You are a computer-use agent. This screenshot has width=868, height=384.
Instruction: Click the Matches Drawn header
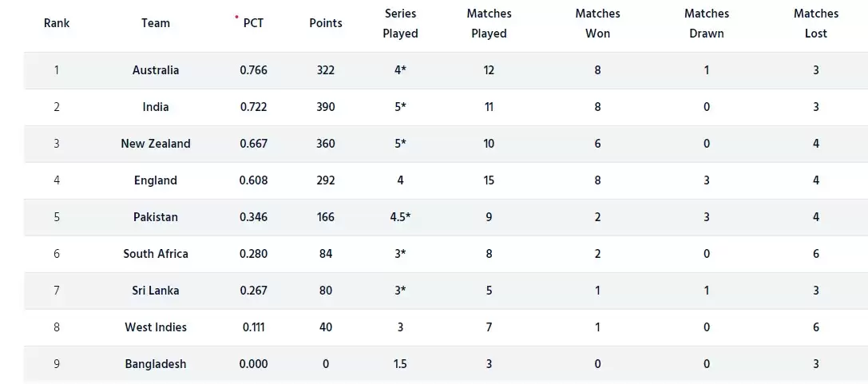pyautogui.click(x=707, y=24)
